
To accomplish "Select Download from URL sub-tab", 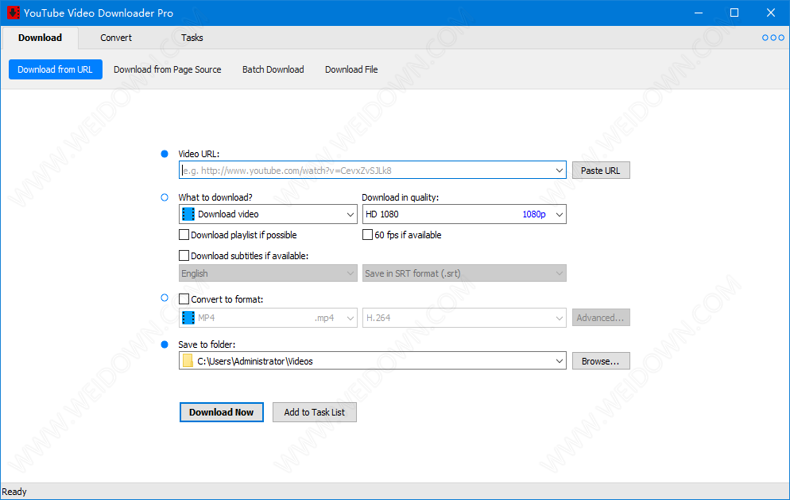I will [55, 70].
